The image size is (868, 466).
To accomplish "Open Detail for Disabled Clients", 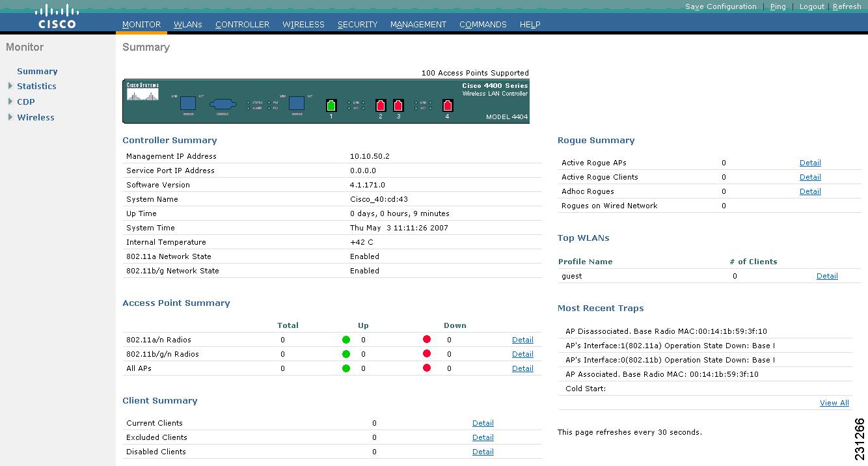I will (483, 452).
